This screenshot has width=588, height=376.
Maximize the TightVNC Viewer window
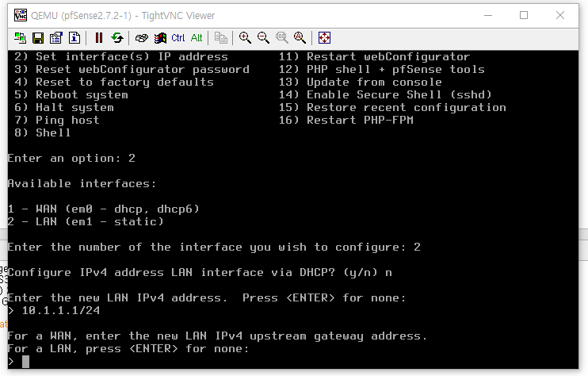[x=524, y=15]
